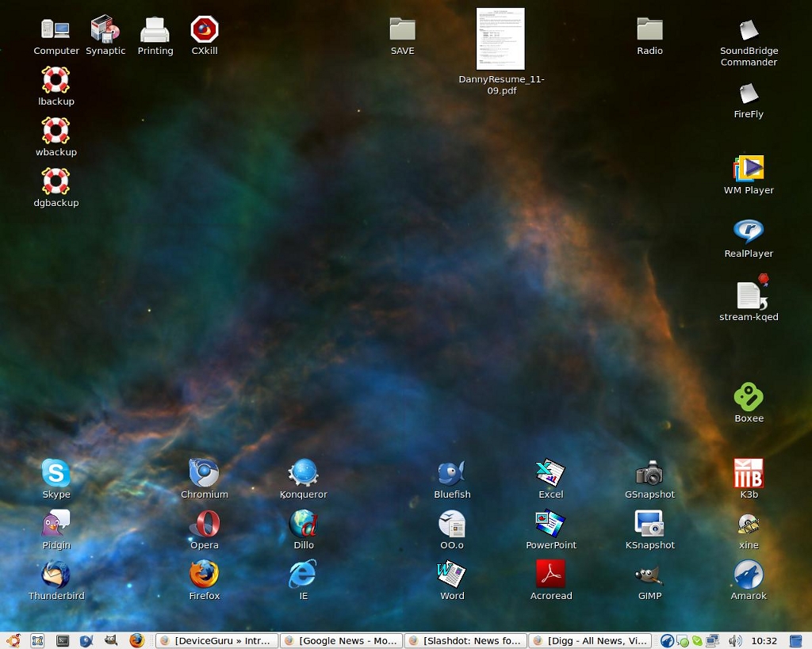Select the IE desktop icon
The width and height of the screenshot is (812, 649).
(304, 574)
